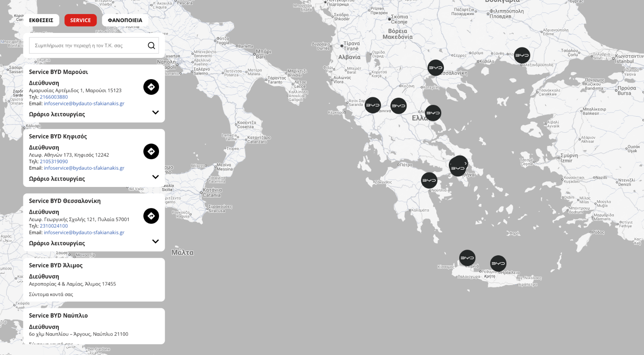Image resolution: width=644 pixels, height=355 pixels.
Task: Click address Λεωφ. Αθηνών 173, Κηφισός 12242
Action: click(x=69, y=155)
